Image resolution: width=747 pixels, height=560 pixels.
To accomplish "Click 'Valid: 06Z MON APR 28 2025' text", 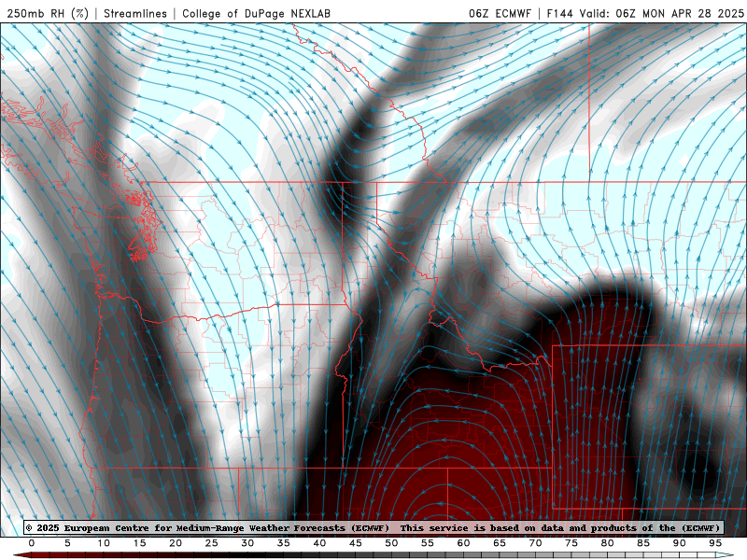I will (662, 13).
